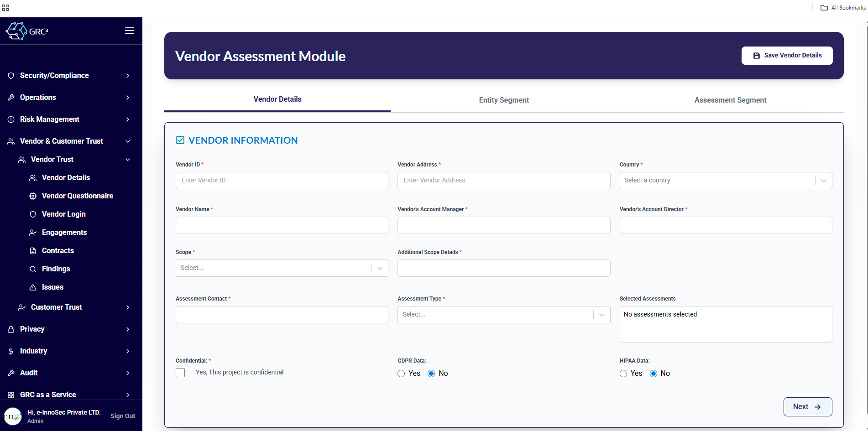Click the GRC³ logo
The height and width of the screenshot is (431, 868).
(27, 31)
